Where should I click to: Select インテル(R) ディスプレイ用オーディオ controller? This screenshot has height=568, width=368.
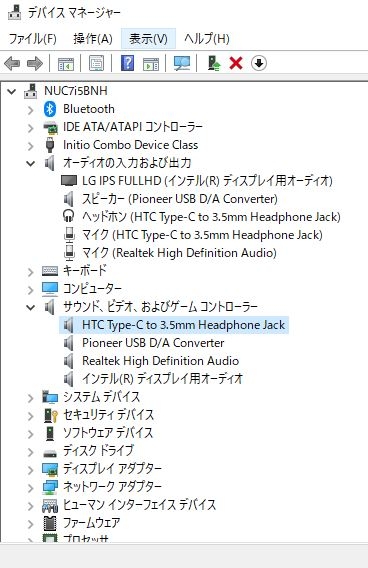[x=162, y=379]
